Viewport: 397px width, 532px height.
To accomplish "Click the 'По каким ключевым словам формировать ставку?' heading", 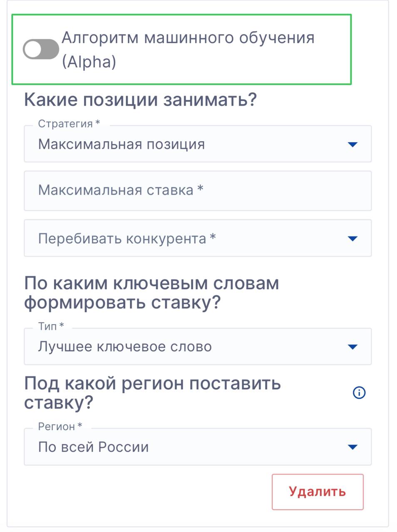I will (x=151, y=293).
